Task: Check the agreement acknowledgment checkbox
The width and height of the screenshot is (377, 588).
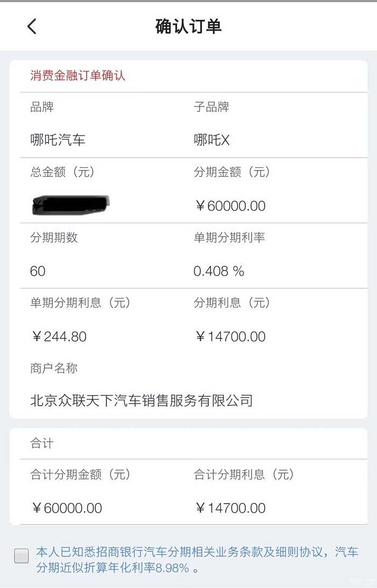Action: [22, 556]
